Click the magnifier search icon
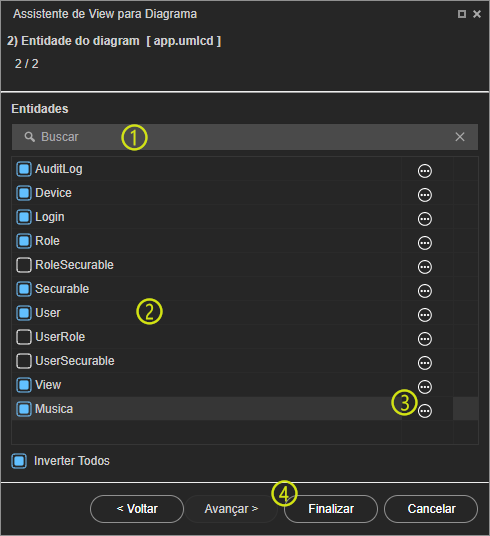The image size is (490, 536). coord(29,137)
